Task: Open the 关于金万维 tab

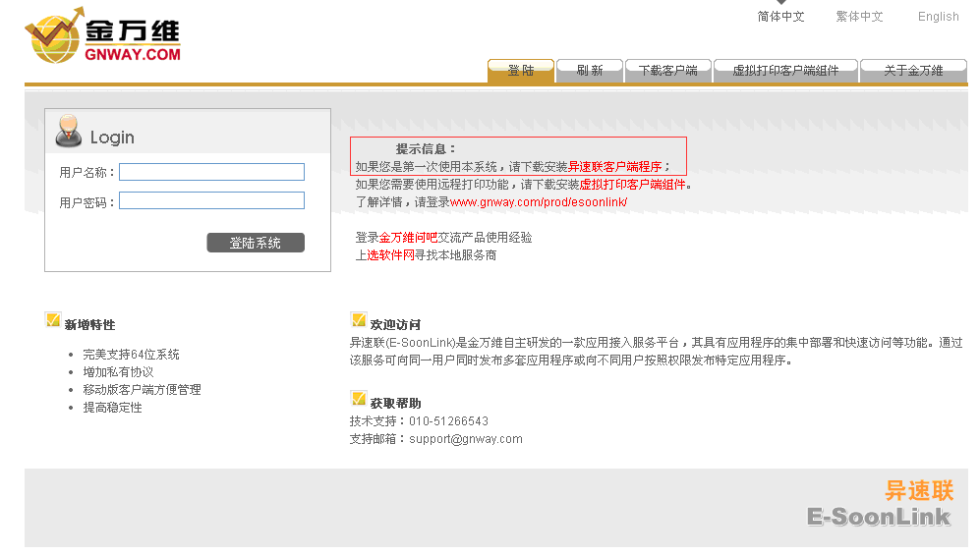Action: tap(913, 71)
